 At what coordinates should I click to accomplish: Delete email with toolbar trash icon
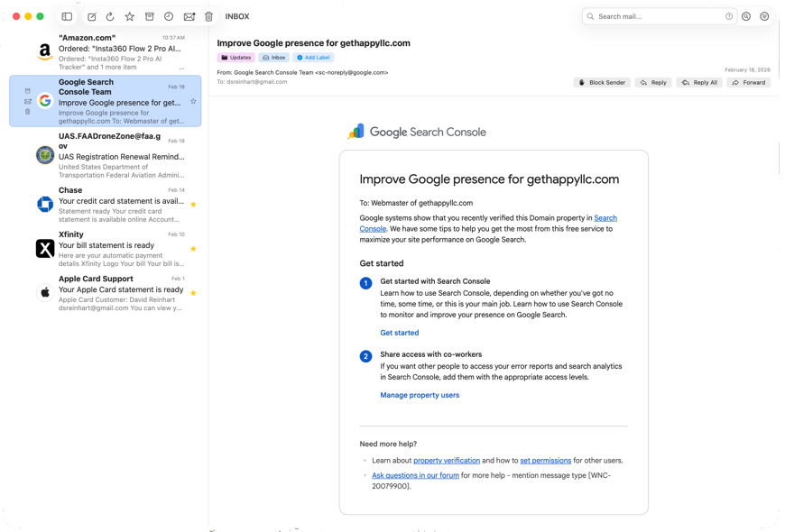click(x=209, y=16)
